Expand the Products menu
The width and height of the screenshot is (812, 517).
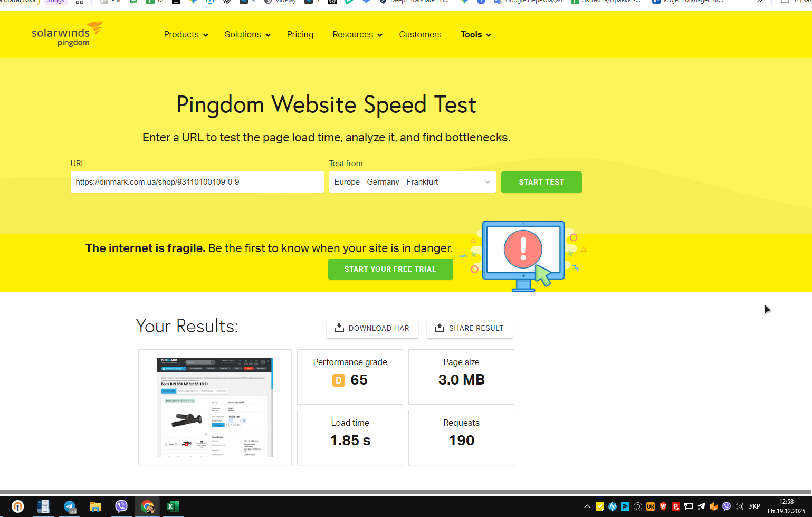coord(186,35)
